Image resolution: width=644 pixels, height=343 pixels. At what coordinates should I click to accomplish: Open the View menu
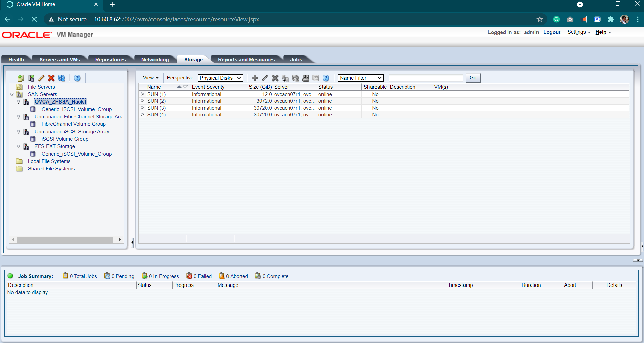pyautogui.click(x=150, y=78)
